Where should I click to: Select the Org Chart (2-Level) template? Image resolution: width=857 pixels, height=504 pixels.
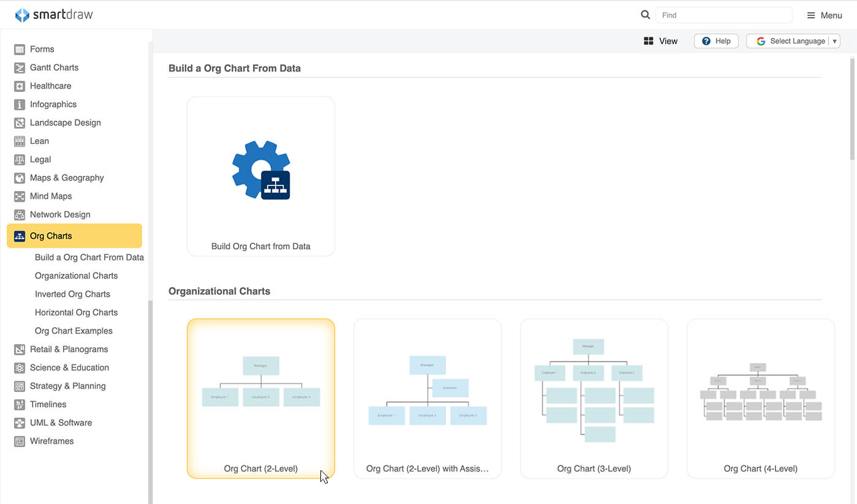(261, 399)
